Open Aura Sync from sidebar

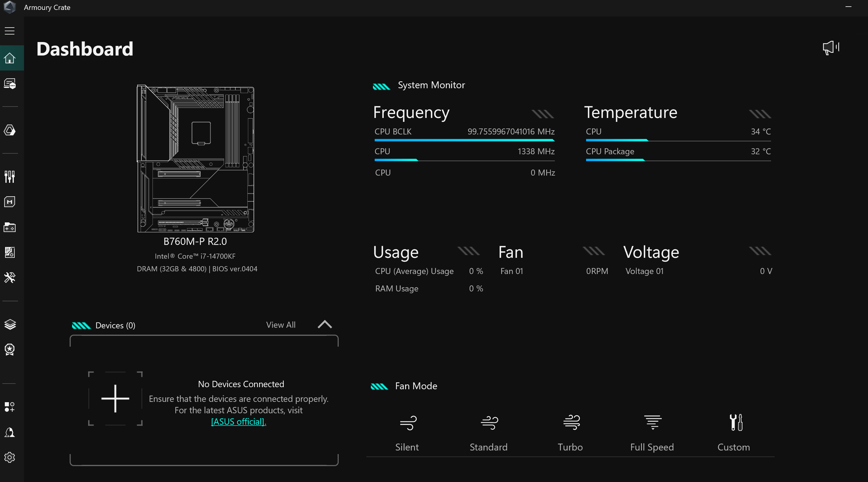pyautogui.click(x=9, y=130)
